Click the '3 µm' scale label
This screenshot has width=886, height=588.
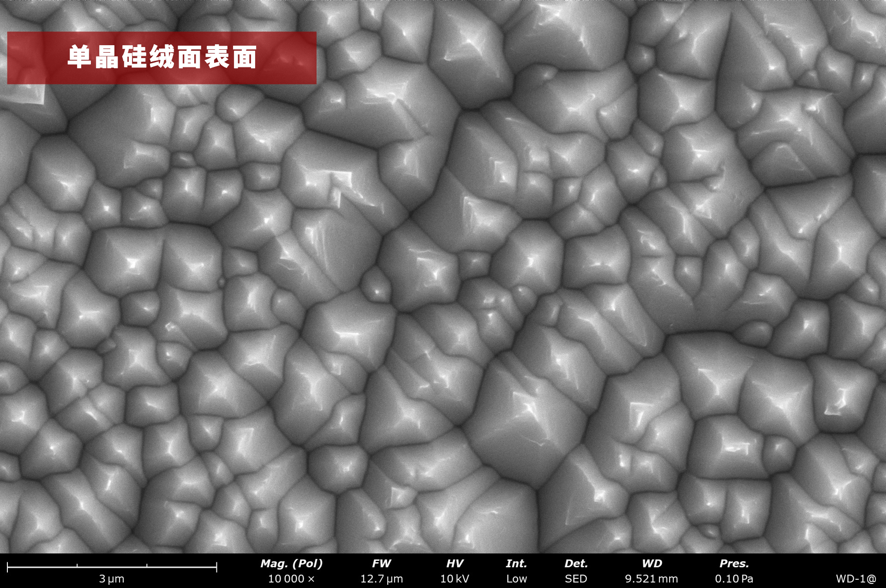112,579
